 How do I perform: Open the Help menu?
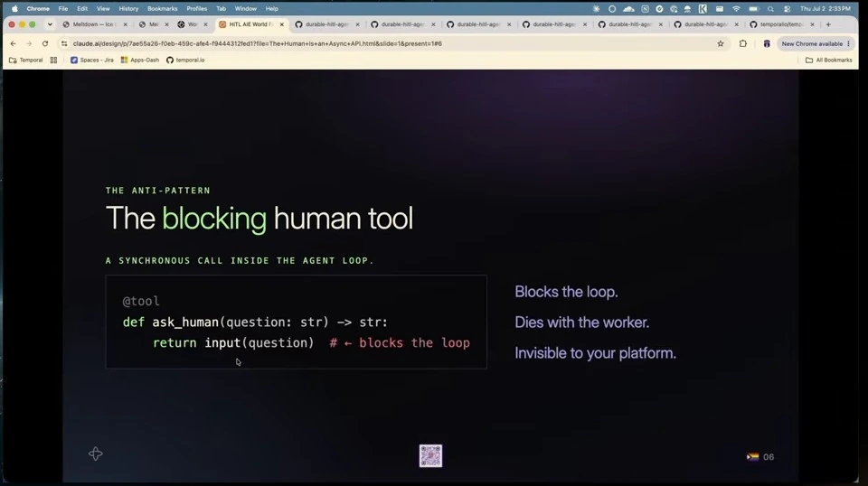pos(271,9)
